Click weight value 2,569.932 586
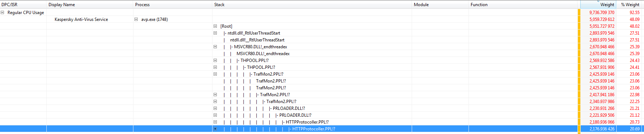The width and height of the screenshot is (644, 134). (x=602, y=61)
